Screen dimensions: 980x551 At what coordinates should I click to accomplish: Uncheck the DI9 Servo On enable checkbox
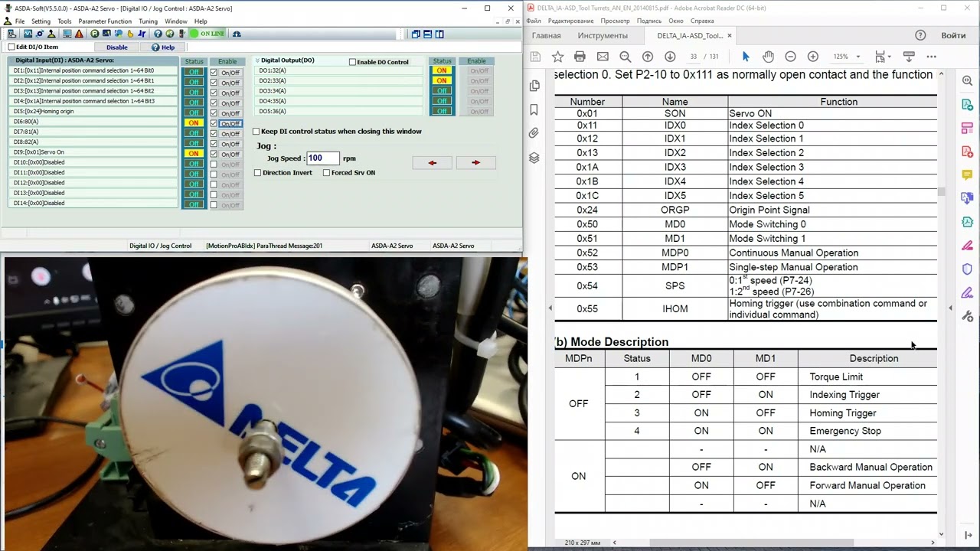[214, 154]
